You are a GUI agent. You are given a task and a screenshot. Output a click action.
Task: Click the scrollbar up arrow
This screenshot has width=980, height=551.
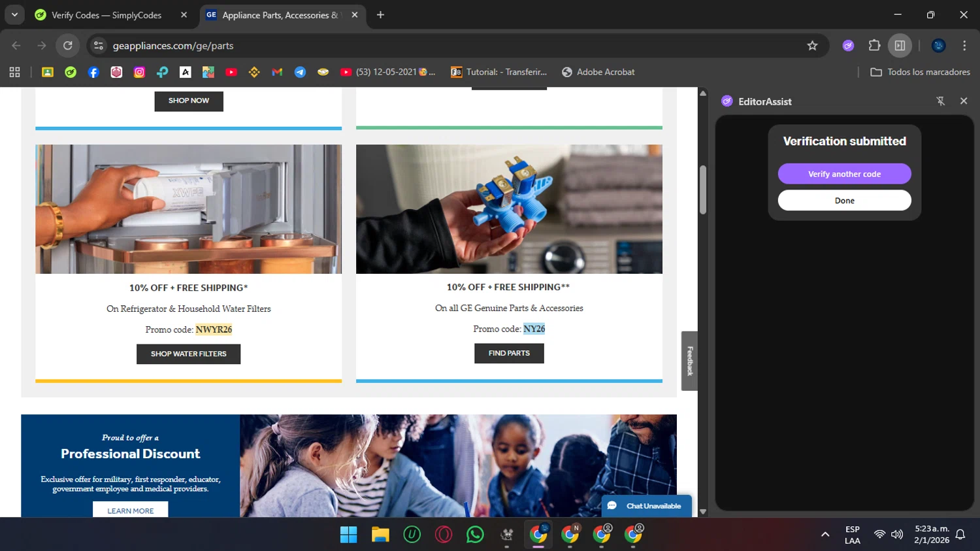point(703,93)
